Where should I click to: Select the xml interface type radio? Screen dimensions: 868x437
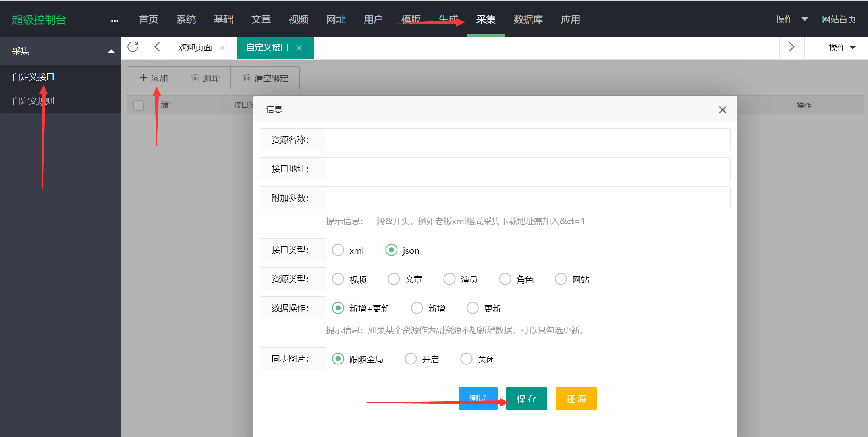[338, 250]
